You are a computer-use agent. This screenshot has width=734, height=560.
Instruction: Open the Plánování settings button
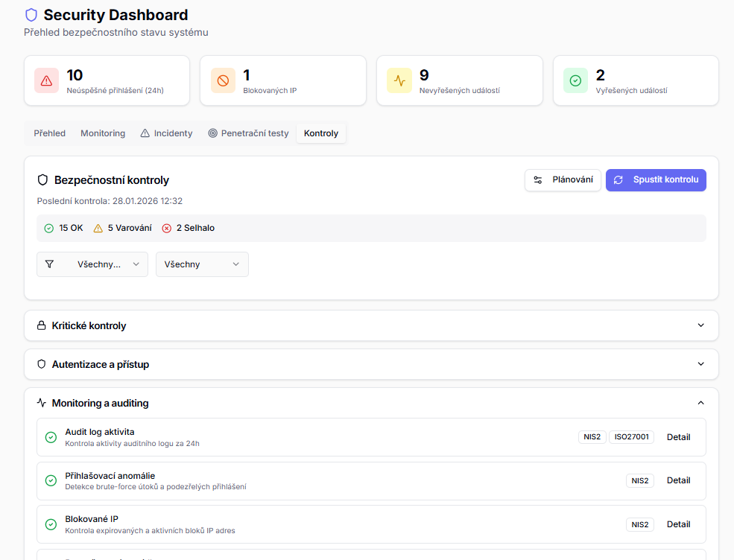click(563, 180)
